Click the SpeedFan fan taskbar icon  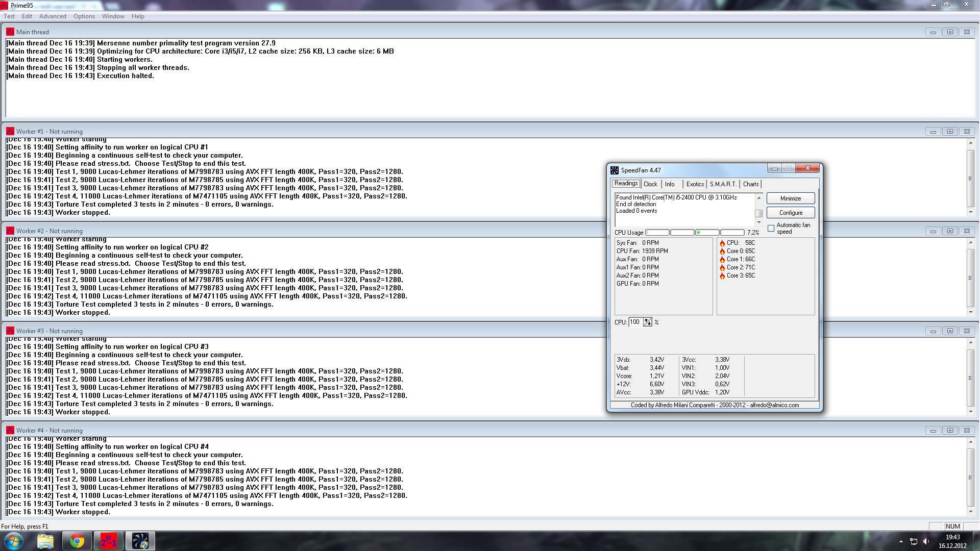[x=140, y=541]
